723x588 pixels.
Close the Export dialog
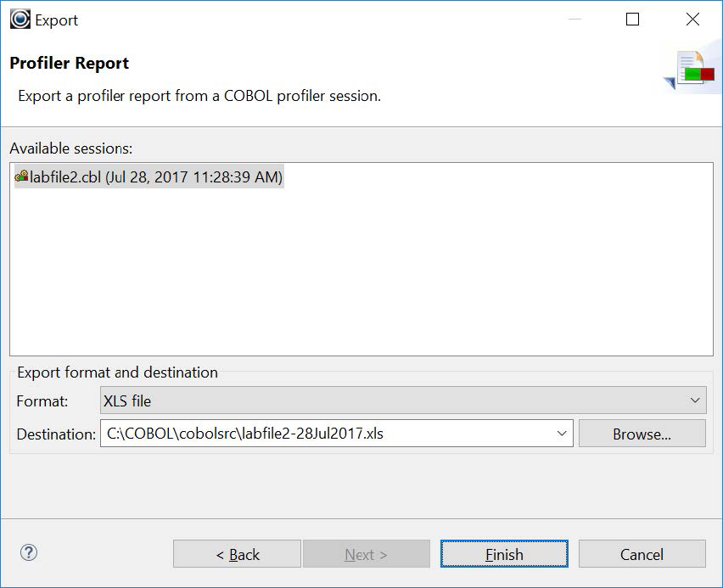tap(692, 19)
